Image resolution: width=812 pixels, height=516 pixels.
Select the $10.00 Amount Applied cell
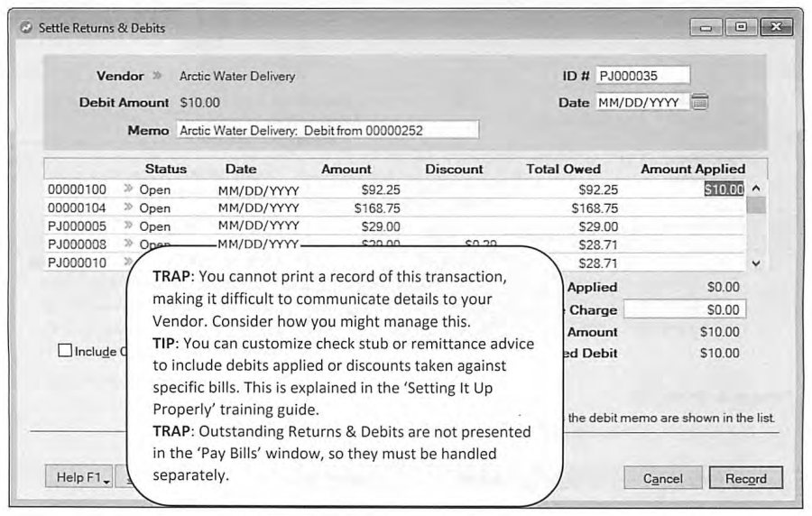tap(724, 189)
